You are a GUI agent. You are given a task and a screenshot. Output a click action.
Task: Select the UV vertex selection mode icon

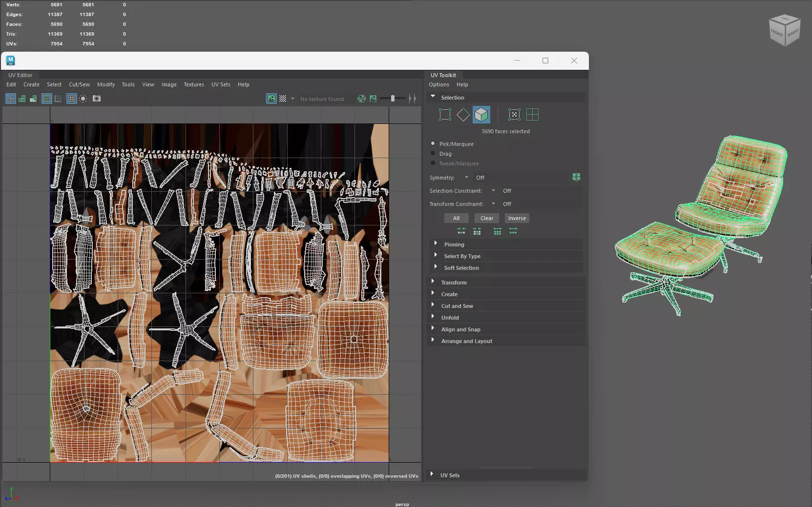[445, 115]
